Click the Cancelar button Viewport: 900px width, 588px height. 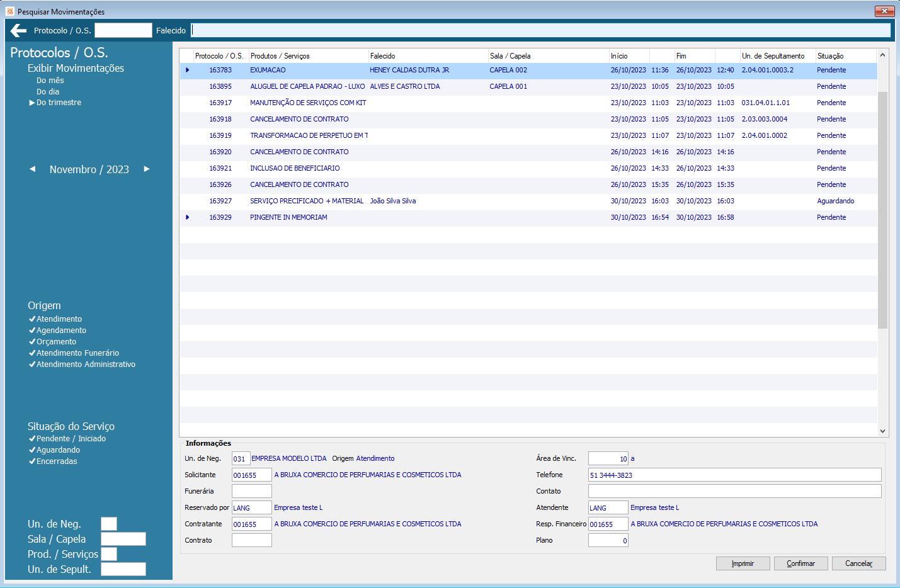pyautogui.click(x=858, y=563)
